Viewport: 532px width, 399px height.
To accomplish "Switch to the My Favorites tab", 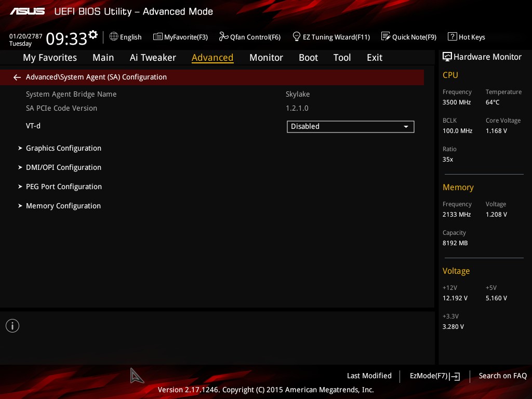I will click(x=50, y=58).
